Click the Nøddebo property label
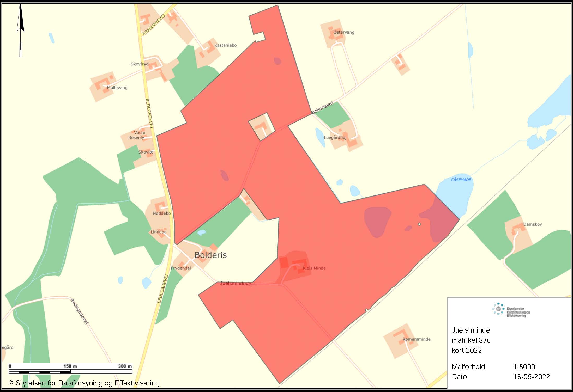The width and height of the screenshot is (573, 392). click(x=162, y=213)
